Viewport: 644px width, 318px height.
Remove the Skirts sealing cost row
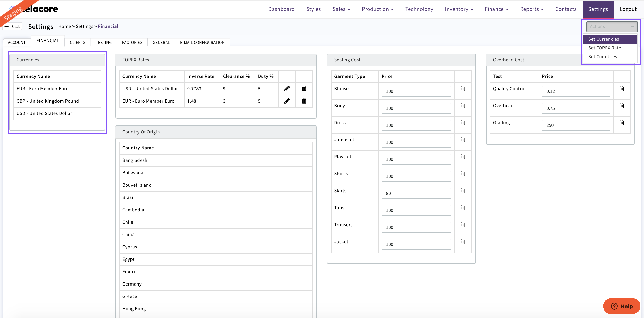463,191
